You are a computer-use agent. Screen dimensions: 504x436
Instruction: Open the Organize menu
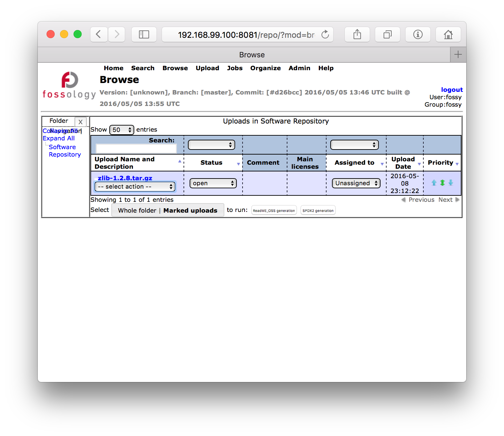(265, 68)
